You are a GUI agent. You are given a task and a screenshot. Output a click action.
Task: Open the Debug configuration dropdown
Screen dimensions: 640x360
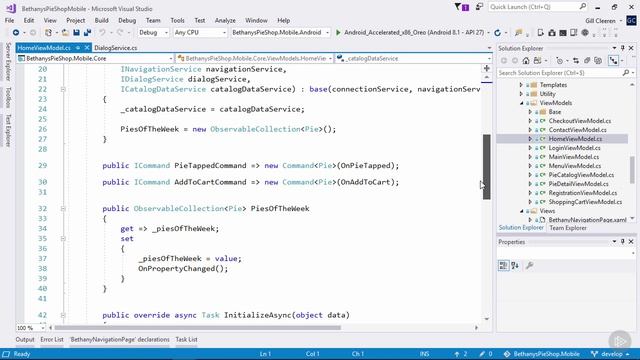point(153,33)
